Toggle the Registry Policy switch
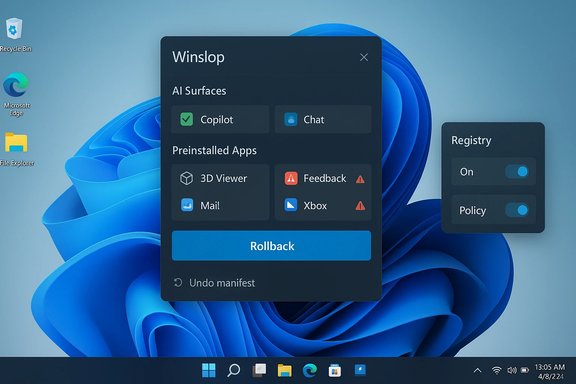Image resolution: width=576 pixels, height=384 pixels. tap(517, 210)
